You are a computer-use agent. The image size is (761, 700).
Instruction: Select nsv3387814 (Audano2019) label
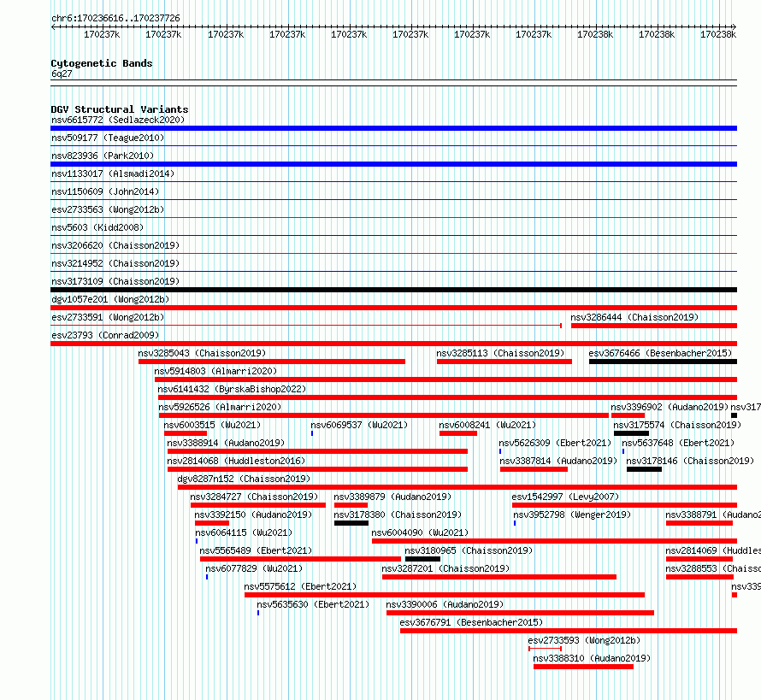(x=558, y=461)
